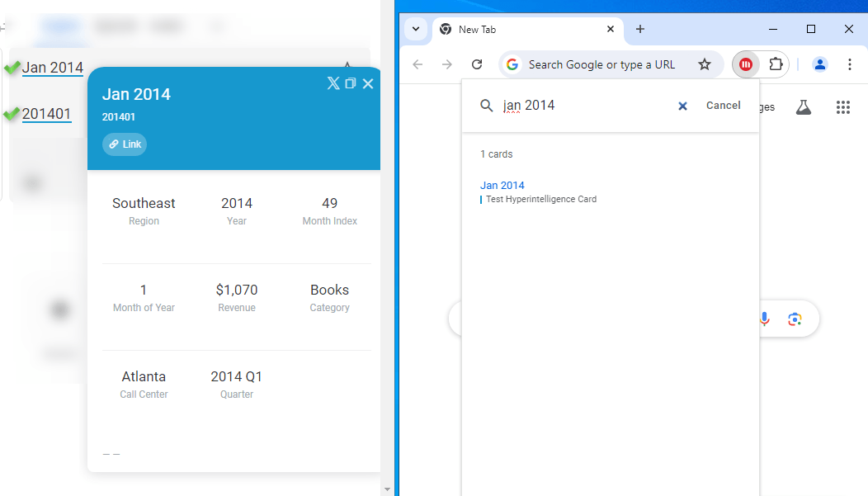Expand the Chrome tab search dropdown
Screen dimensions: 868x496
tap(416, 29)
